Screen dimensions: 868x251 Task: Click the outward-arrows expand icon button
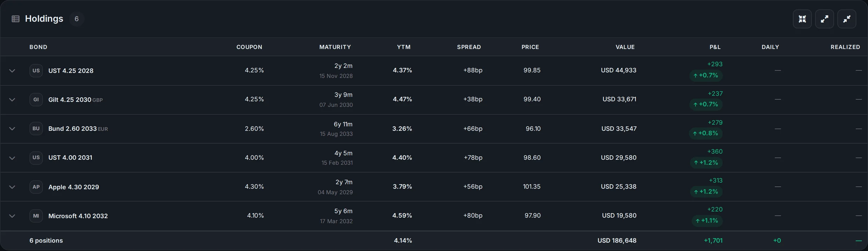click(x=825, y=19)
